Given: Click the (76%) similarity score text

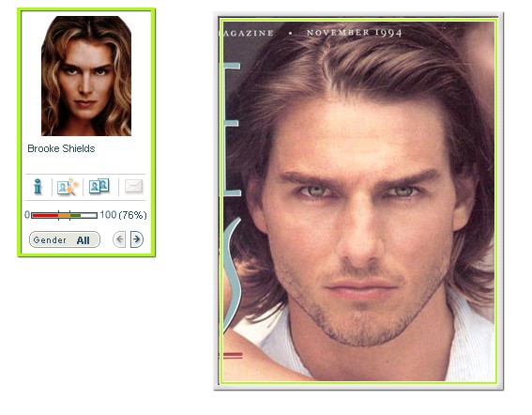Looking at the screenshot, I should pyautogui.click(x=133, y=215).
